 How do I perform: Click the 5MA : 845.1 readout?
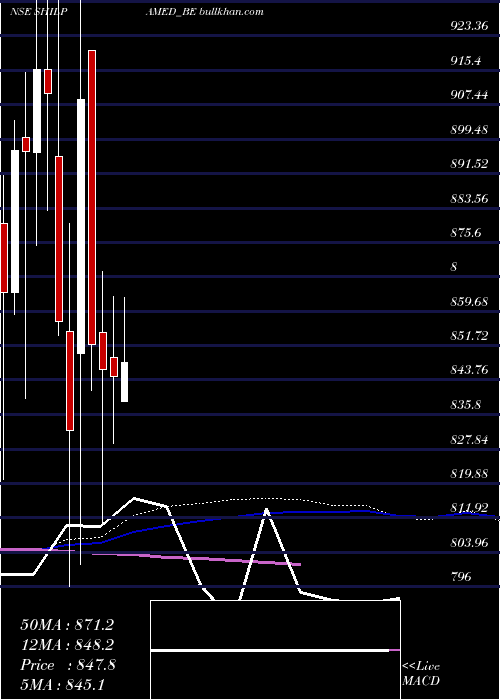click(62, 684)
